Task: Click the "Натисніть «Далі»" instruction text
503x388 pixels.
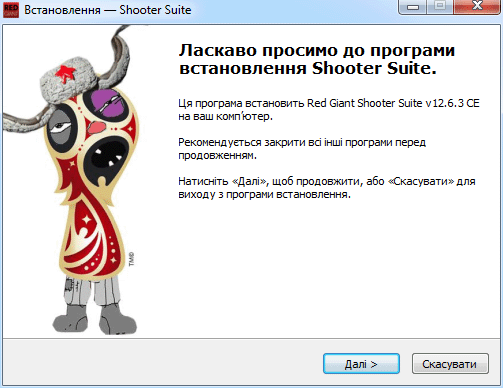Action: point(327,188)
